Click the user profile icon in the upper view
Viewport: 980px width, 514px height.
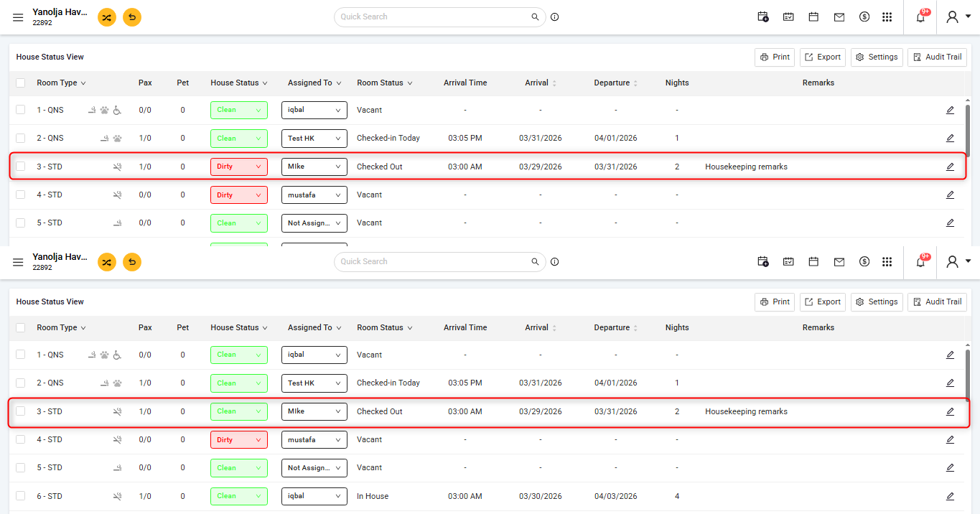[953, 17]
